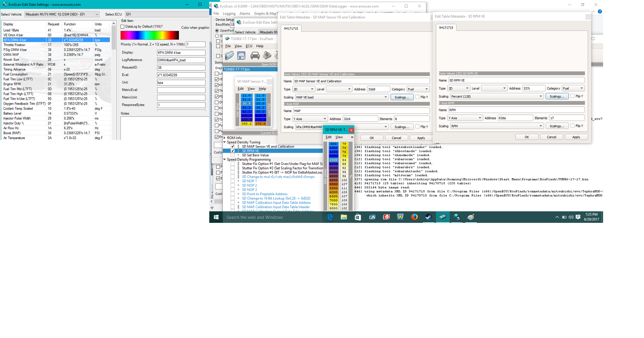This screenshot has width=644, height=338.
Task: Open Steam from the taskbar
Action: pos(428,217)
